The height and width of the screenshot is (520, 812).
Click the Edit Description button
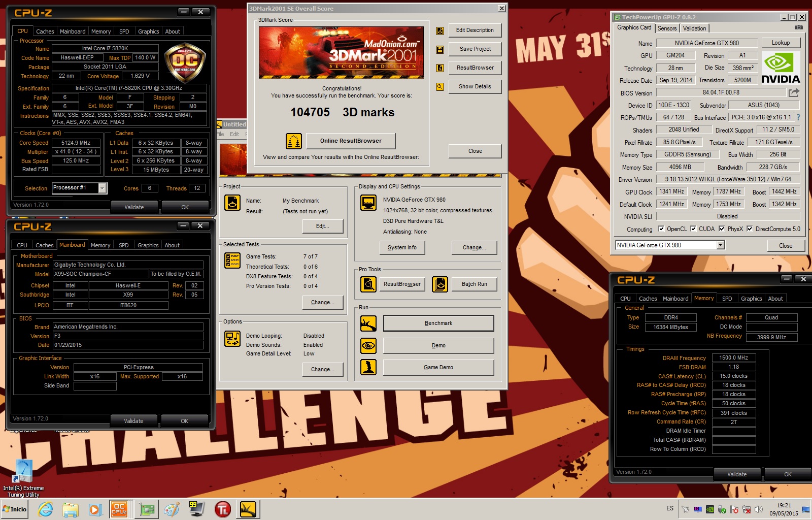[x=475, y=30]
